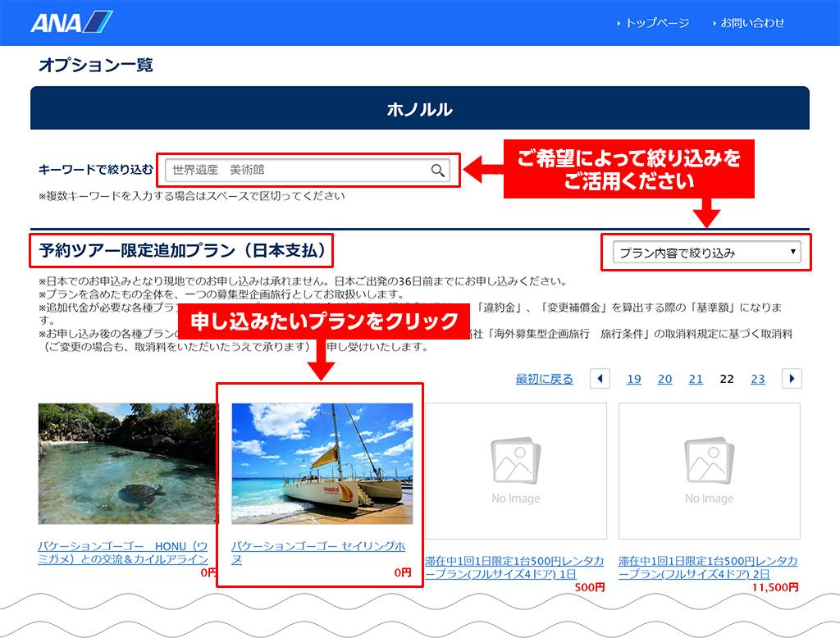
Task: Go to next page arrow button
Action: click(x=792, y=379)
